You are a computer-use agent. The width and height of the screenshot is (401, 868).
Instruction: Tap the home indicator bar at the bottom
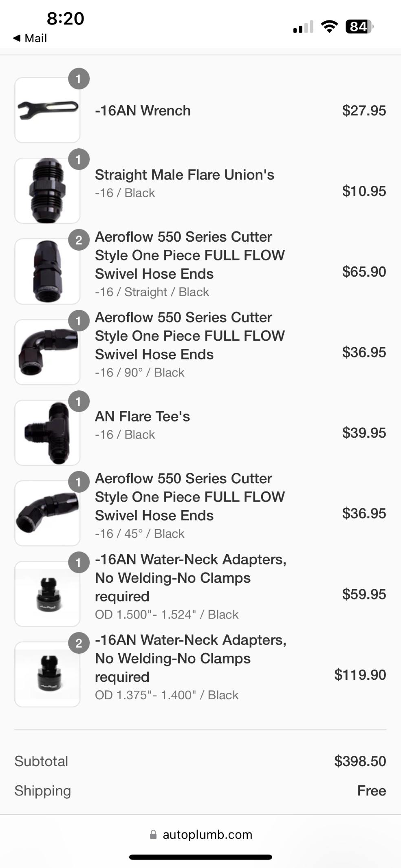coord(200,857)
